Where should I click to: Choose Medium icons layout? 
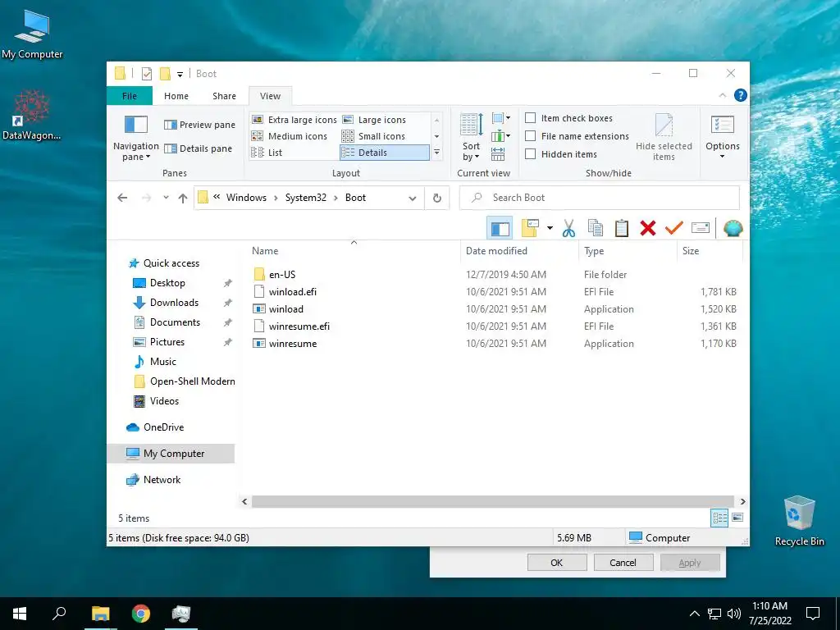coord(290,136)
